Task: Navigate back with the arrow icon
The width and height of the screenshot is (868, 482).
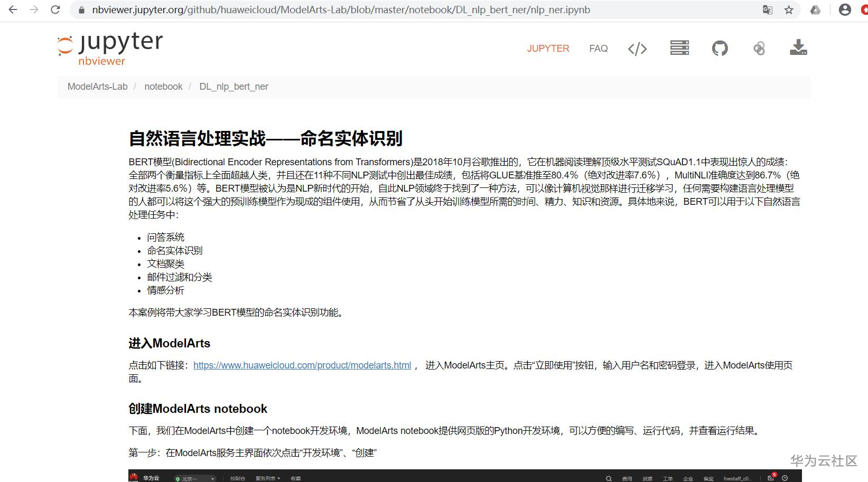Action: point(13,9)
